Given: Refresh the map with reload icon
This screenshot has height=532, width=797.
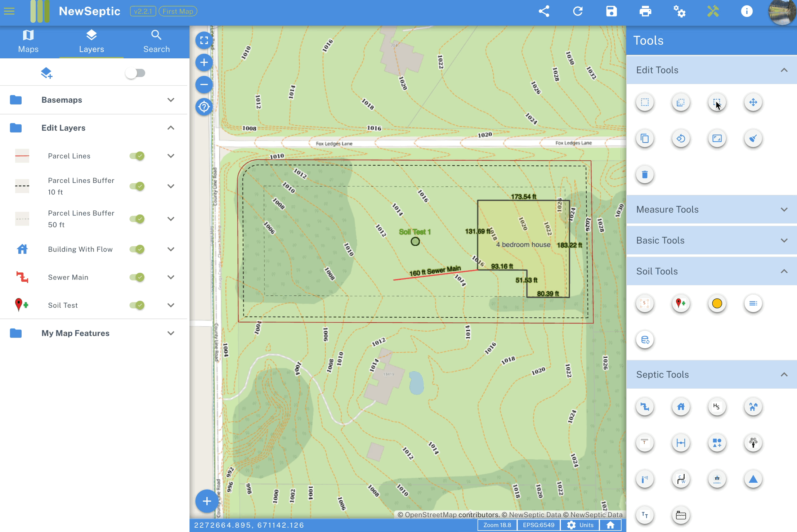Looking at the screenshot, I should [x=578, y=11].
